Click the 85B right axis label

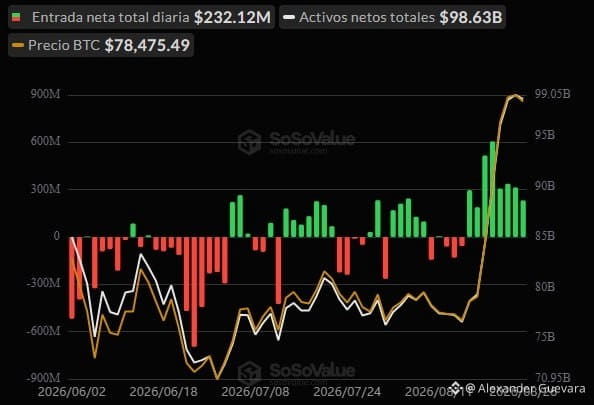545,236
